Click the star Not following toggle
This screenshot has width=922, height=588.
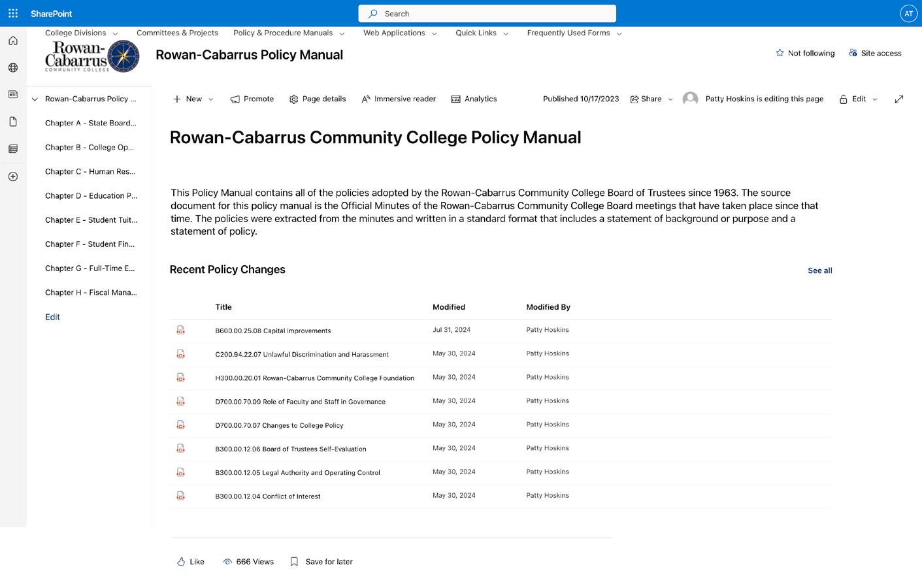point(805,53)
